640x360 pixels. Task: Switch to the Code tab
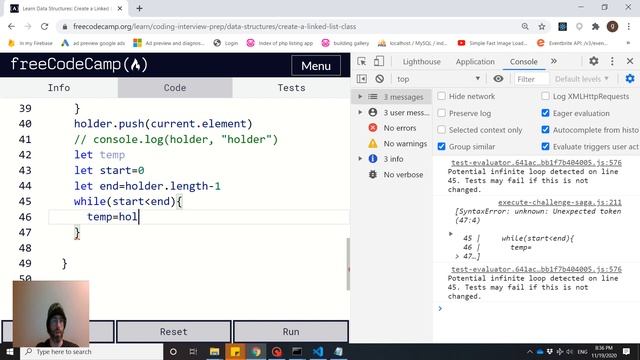click(x=175, y=88)
